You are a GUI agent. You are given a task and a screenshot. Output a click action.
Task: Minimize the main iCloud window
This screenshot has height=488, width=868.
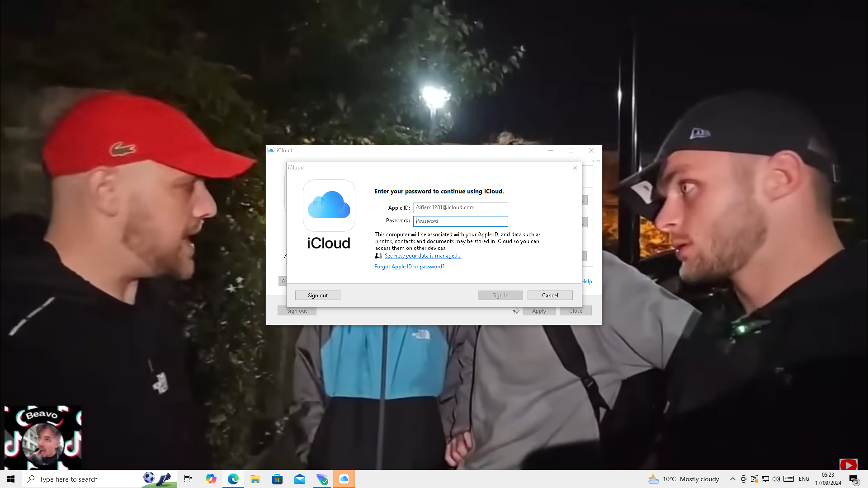[551, 150]
